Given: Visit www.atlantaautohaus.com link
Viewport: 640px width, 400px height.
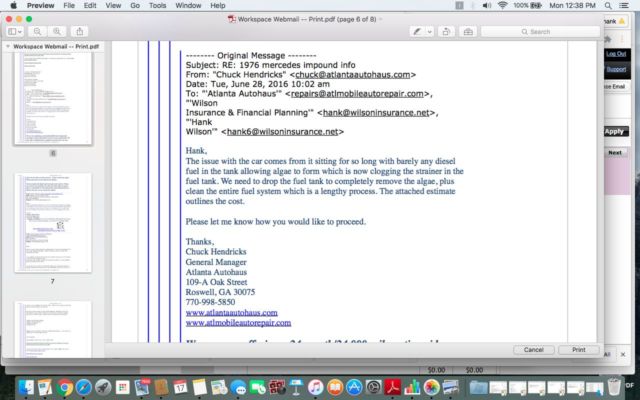Looking at the screenshot, I should coord(231,313).
